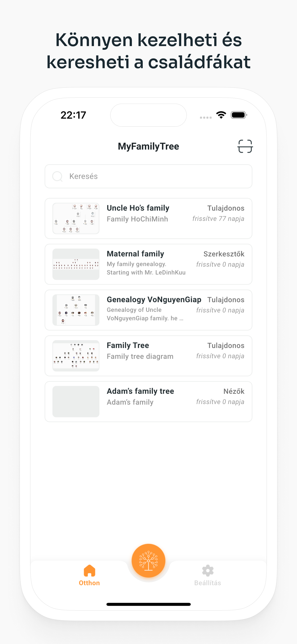Screen dimensions: 297x644
Task: Tap the Nézők role label
Action: [234, 391]
